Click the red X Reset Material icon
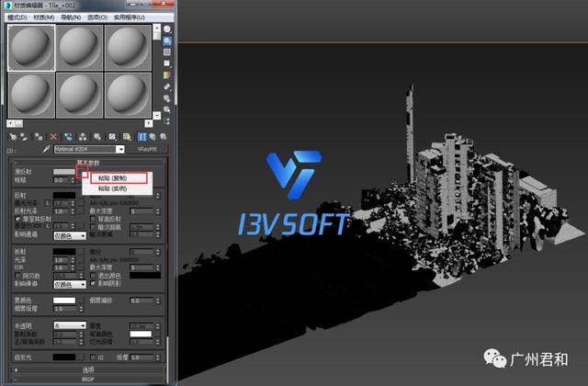 (53, 137)
